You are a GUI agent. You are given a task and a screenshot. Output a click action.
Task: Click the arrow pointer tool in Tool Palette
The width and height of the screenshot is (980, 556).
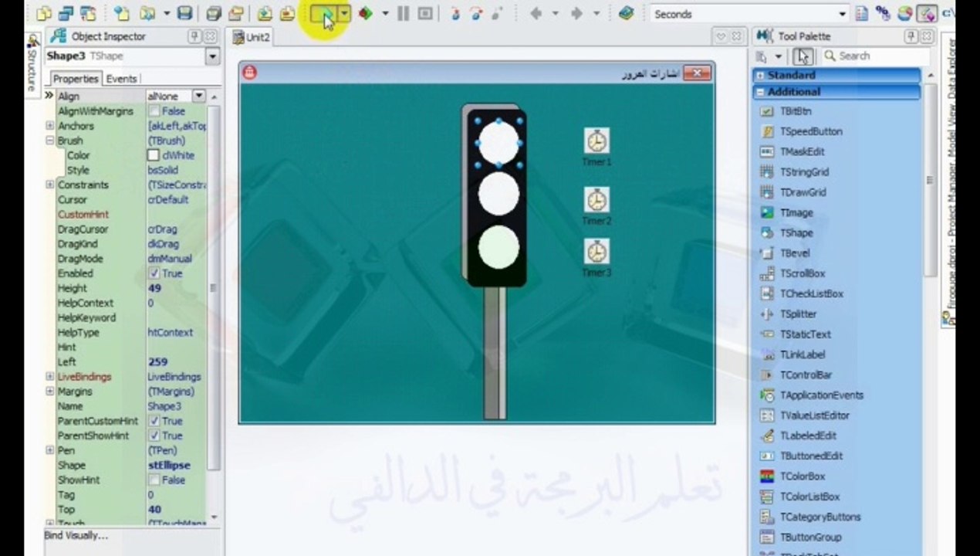click(803, 56)
